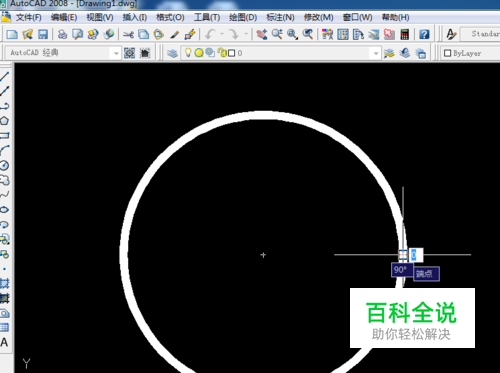Click the Copy icon in the toolbar
The width and height of the screenshot is (500, 373).
coord(144,34)
